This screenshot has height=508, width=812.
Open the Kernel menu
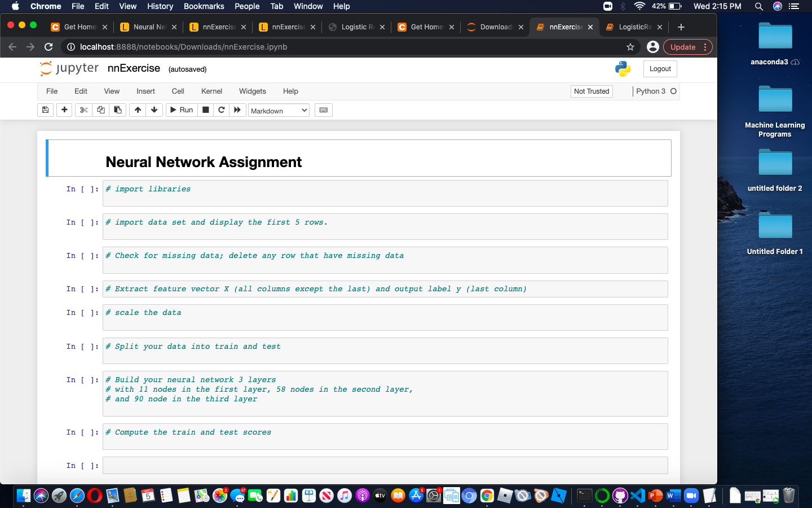(x=211, y=91)
